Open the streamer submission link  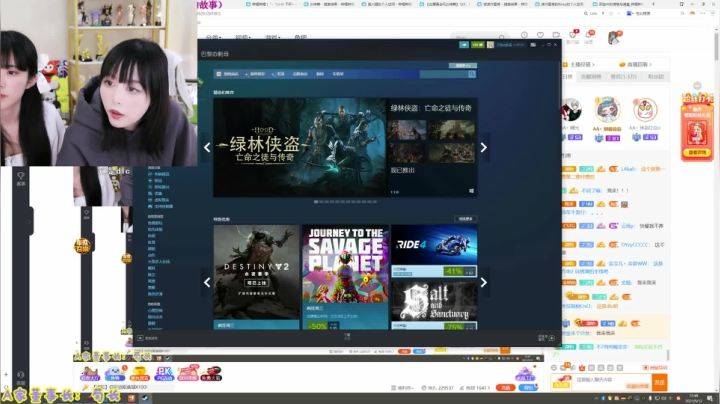(579, 64)
